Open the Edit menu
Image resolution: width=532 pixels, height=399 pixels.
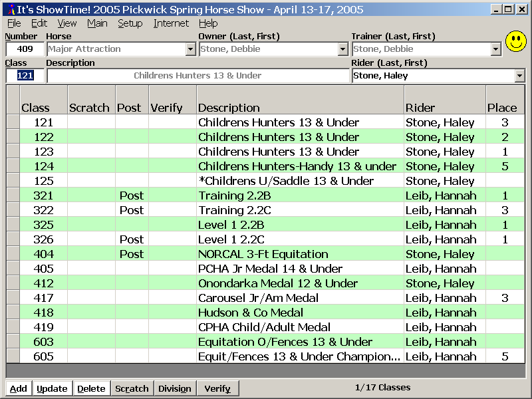tap(39, 23)
